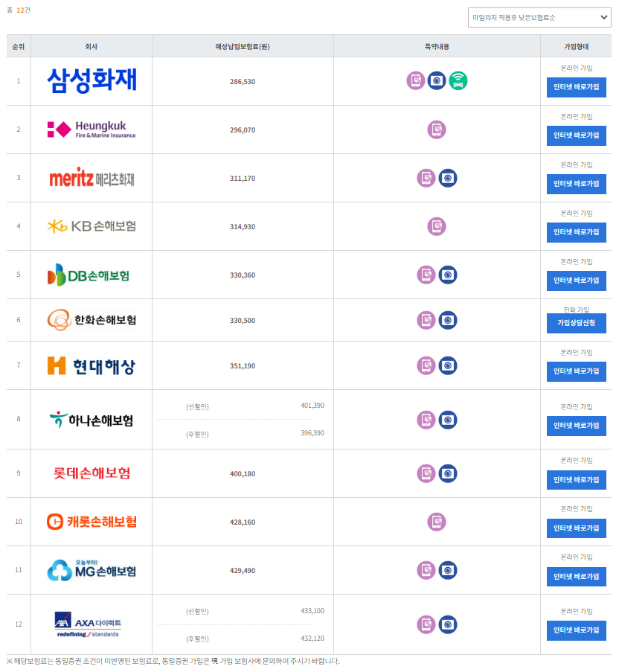Click the purple mileage icon in 캐롯손해보험 row
Image resolution: width=619 pixels, height=672 pixels.
click(437, 522)
